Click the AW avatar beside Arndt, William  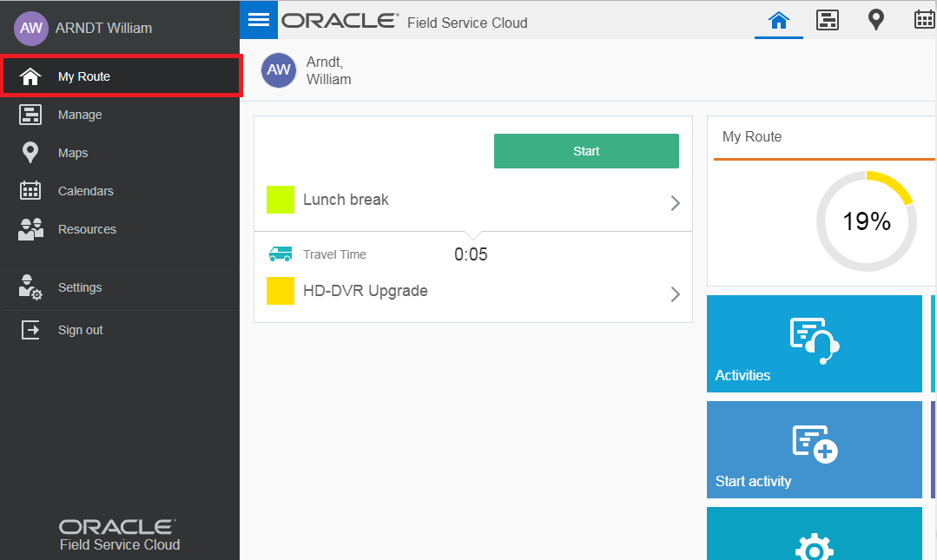click(279, 70)
